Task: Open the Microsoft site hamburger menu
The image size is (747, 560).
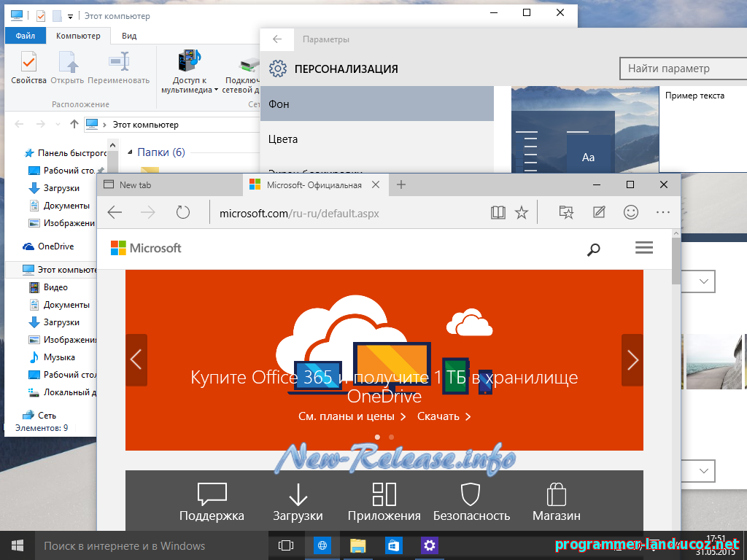Action: pyautogui.click(x=644, y=248)
